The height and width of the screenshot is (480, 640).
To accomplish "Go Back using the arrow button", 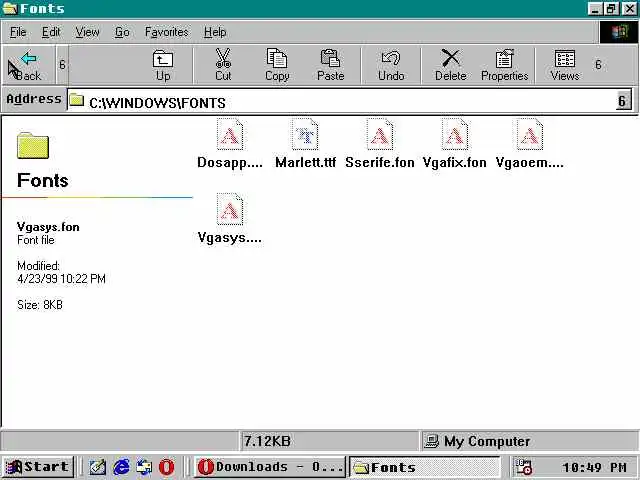I will [29, 65].
